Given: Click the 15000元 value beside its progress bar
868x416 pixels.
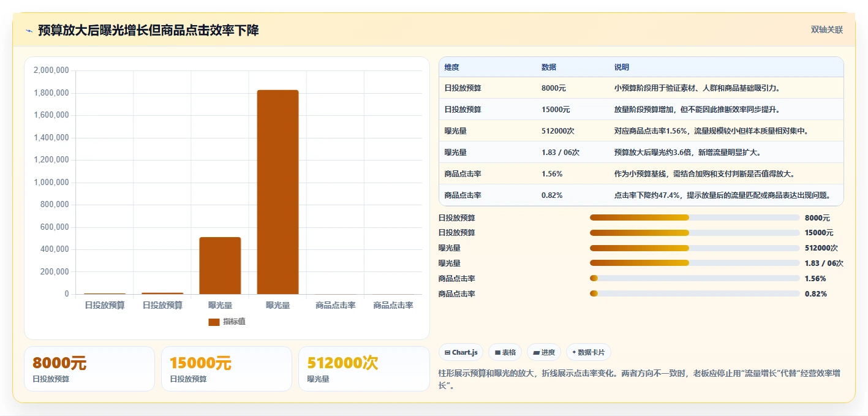Looking at the screenshot, I should pos(819,233).
